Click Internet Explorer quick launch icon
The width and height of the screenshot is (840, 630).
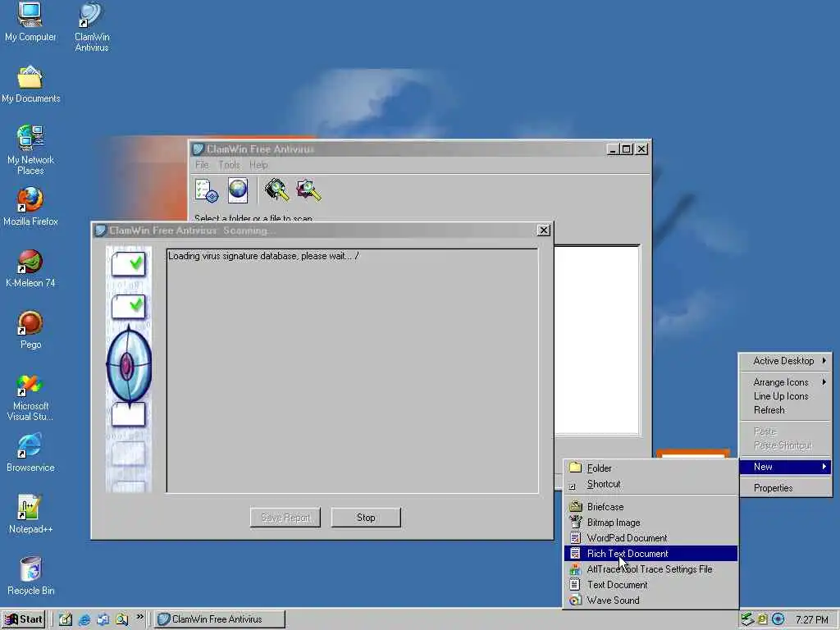pos(84,619)
